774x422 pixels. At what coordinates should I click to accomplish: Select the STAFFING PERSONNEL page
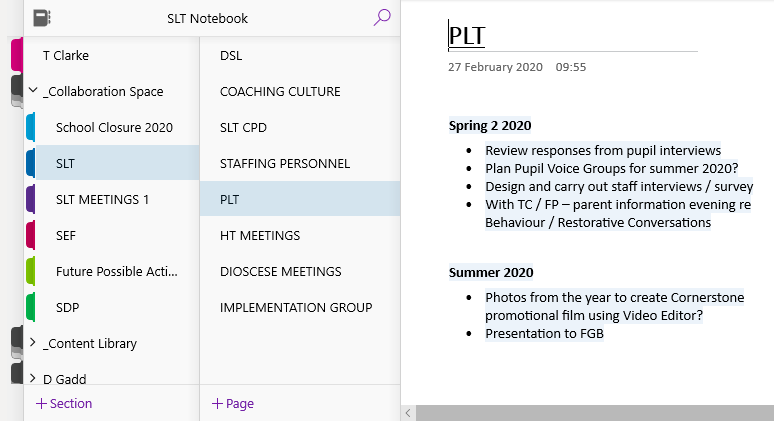(285, 163)
